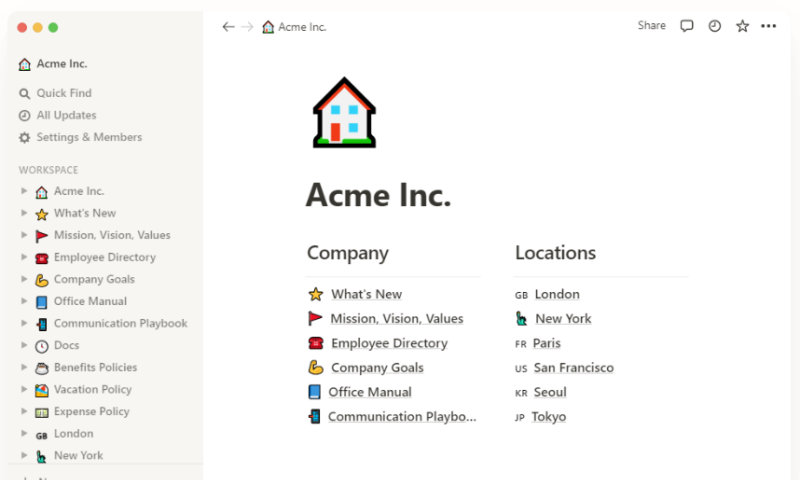800x480 pixels.
Task: Expand the sidebar London page toggle
Action: point(23,433)
